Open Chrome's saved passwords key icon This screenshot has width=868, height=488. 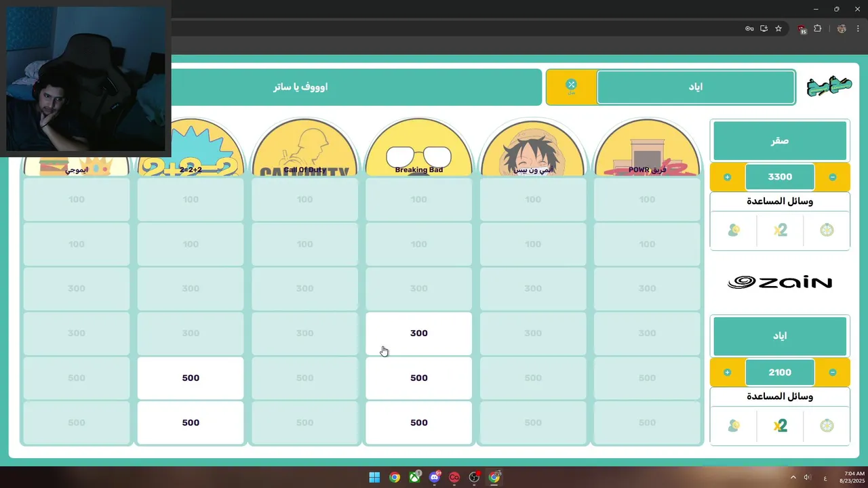(749, 28)
